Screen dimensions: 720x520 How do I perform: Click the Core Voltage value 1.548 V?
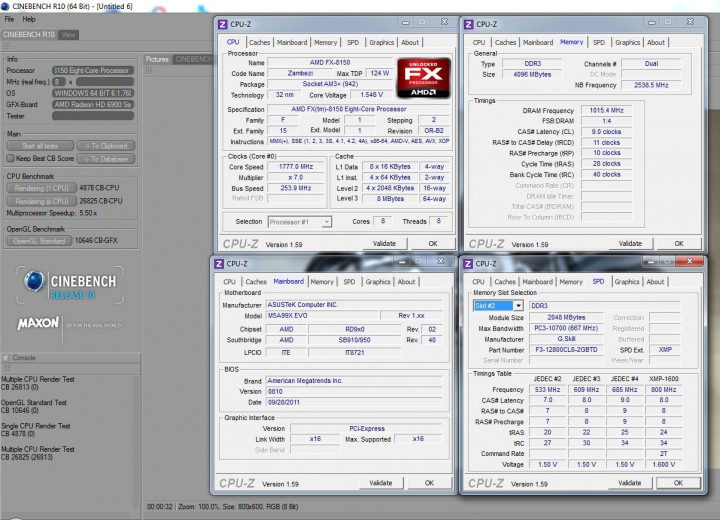[371, 95]
